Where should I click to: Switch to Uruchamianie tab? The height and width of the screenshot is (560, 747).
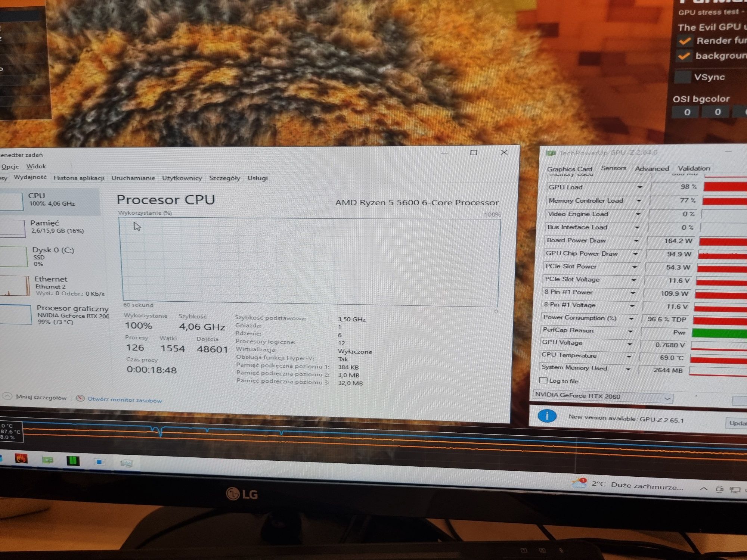133,178
